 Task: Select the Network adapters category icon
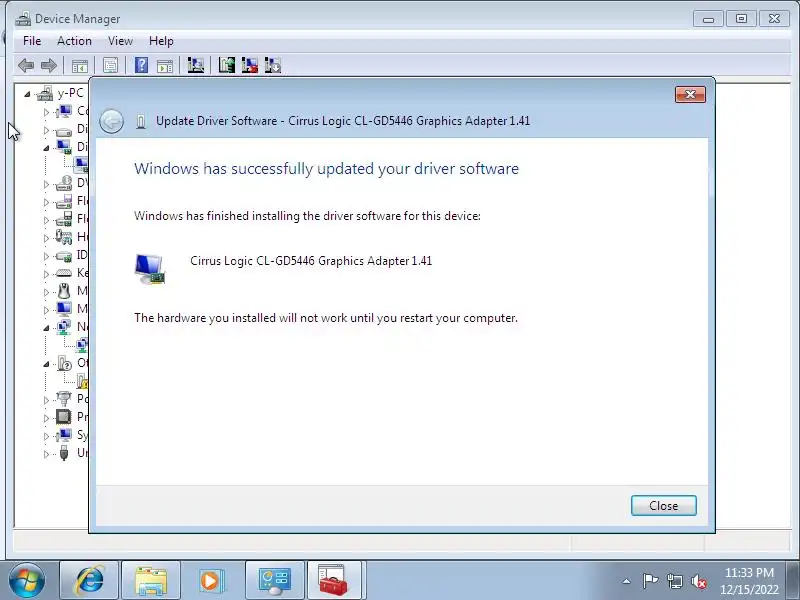(x=64, y=327)
